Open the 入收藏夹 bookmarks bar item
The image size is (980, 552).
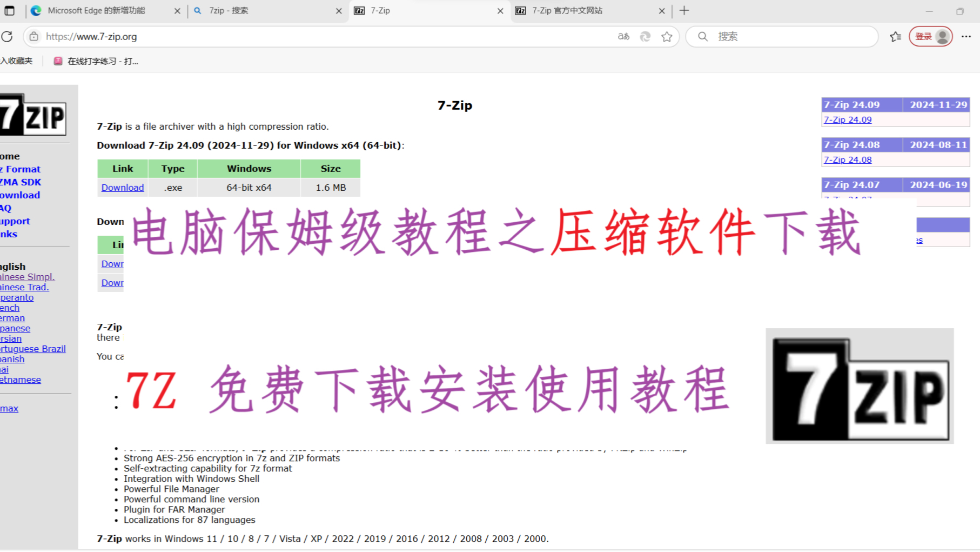click(16, 61)
